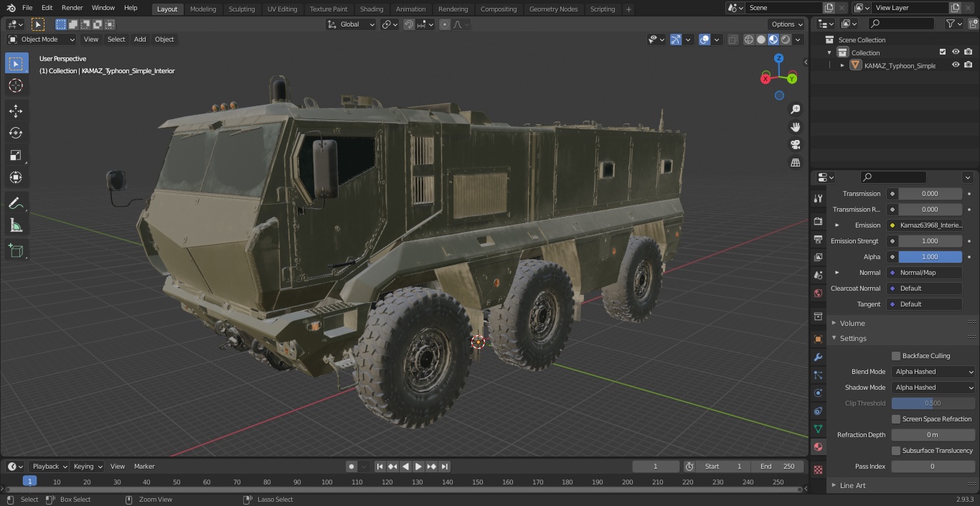
Task: Activate the Select Box tool
Action: coord(16,63)
